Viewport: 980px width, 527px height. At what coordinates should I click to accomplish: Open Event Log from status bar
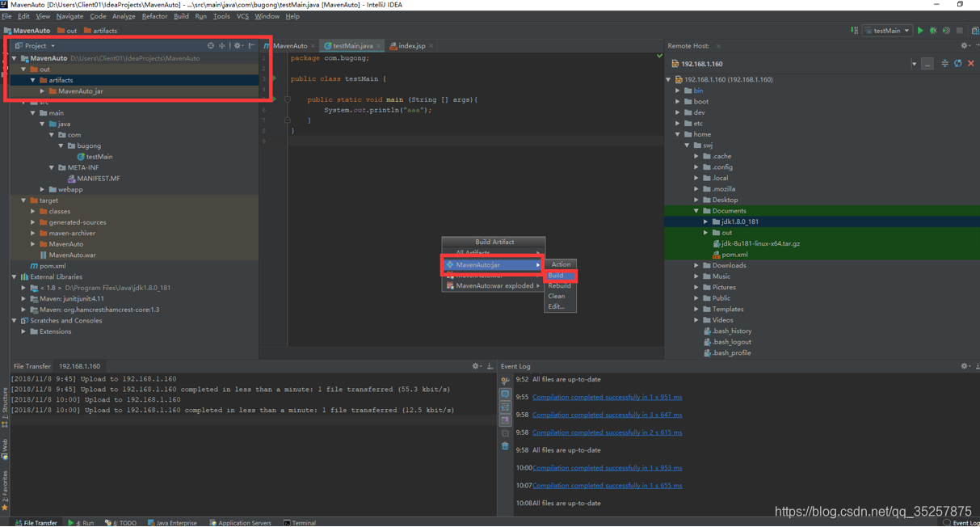[x=961, y=523]
